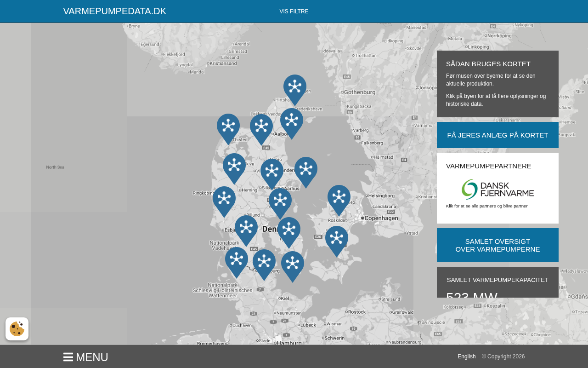588x368 pixels.
Task: Select the pin east of Randers
Action: (306, 170)
